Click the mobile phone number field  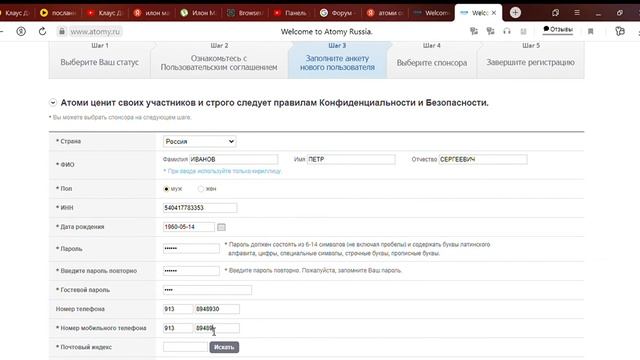[217, 328]
